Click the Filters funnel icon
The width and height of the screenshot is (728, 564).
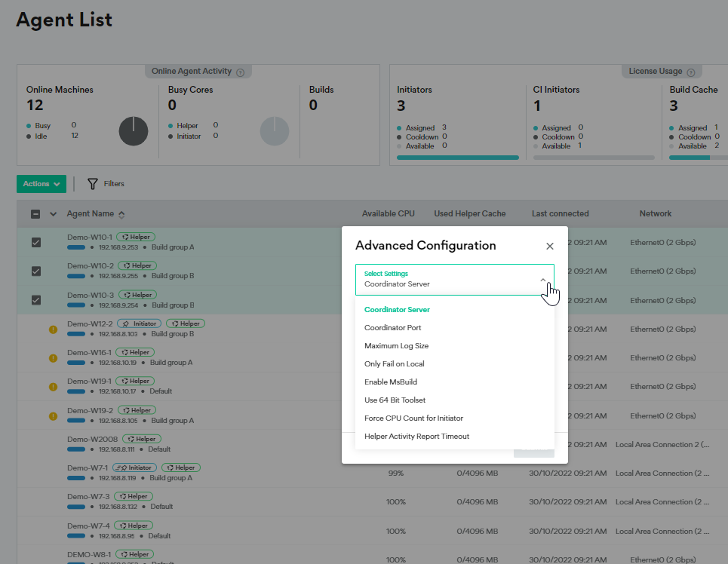click(x=93, y=184)
